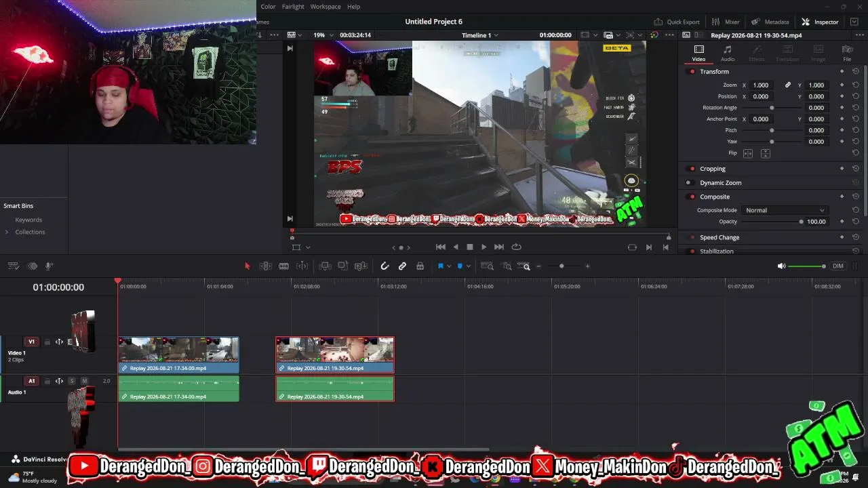This screenshot has height=488, width=868.
Task: Select Keywords in Smart Bins
Action: pos(28,220)
